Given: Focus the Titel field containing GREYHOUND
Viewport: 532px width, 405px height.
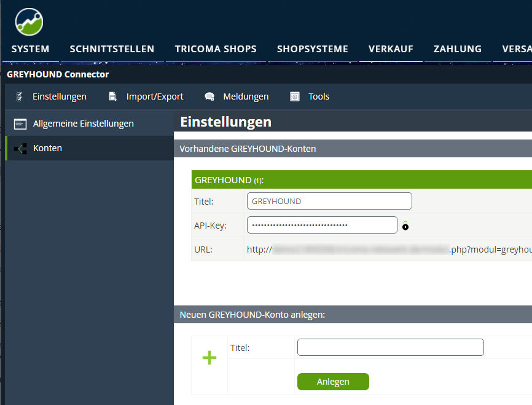Looking at the screenshot, I should pos(329,201).
